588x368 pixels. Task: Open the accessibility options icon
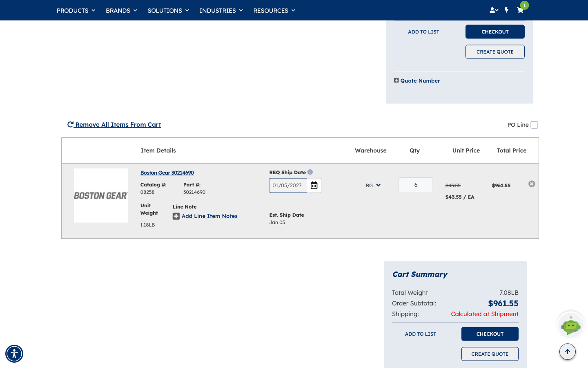14,354
